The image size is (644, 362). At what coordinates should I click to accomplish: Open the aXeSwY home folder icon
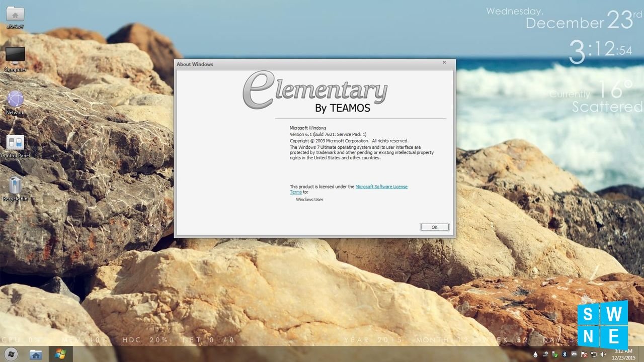coord(15,17)
